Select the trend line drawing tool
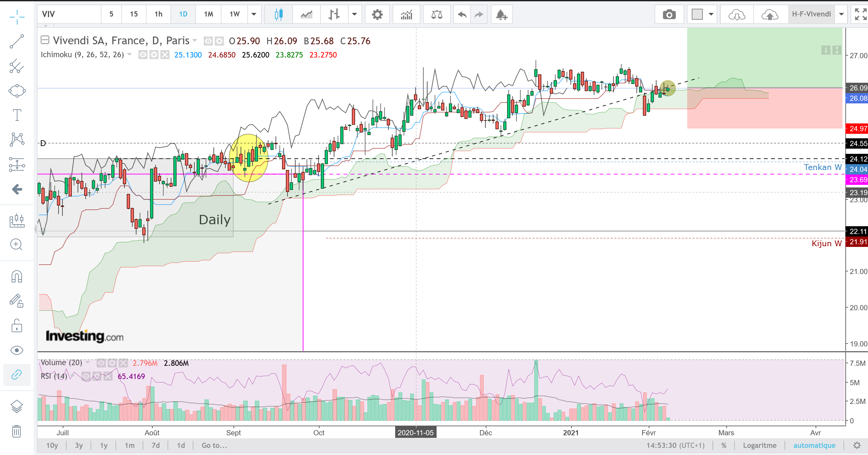The width and height of the screenshot is (868, 455). [16, 41]
